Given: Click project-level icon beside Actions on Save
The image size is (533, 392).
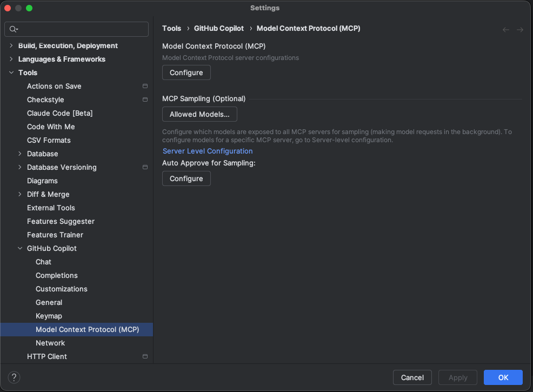Looking at the screenshot, I should 145,86.
